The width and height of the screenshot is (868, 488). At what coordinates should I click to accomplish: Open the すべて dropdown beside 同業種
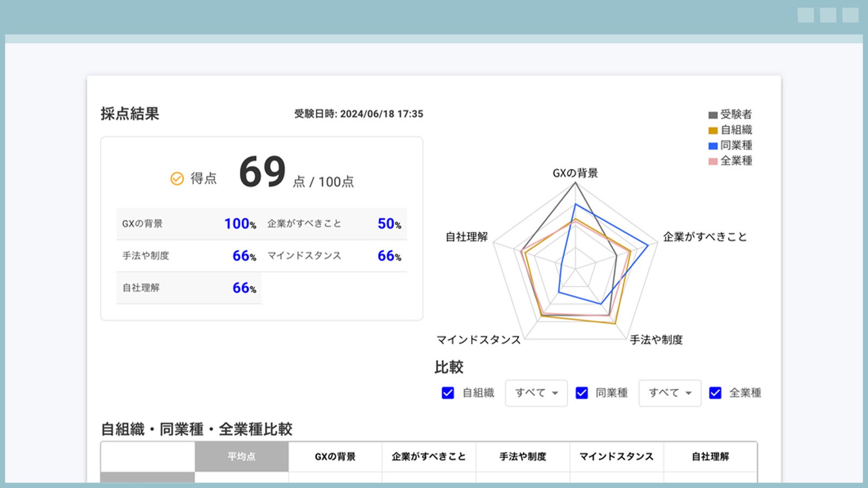pyautogui.click(x=669, y=393)
